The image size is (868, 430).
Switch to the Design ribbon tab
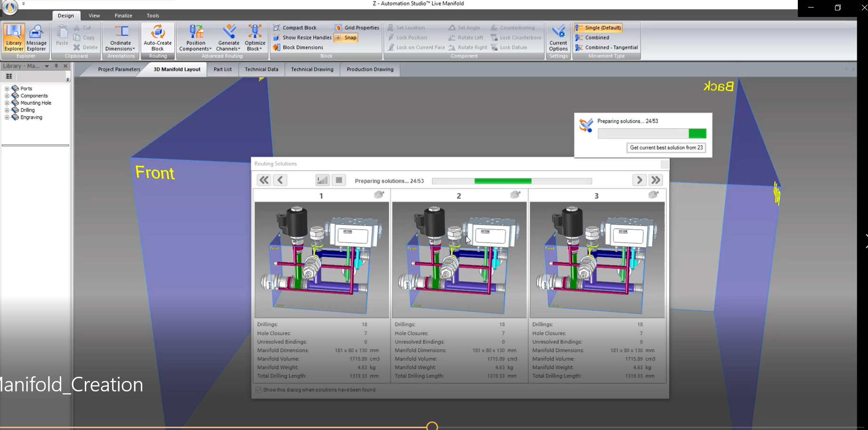pyautogui.click(x=66, y=16)
